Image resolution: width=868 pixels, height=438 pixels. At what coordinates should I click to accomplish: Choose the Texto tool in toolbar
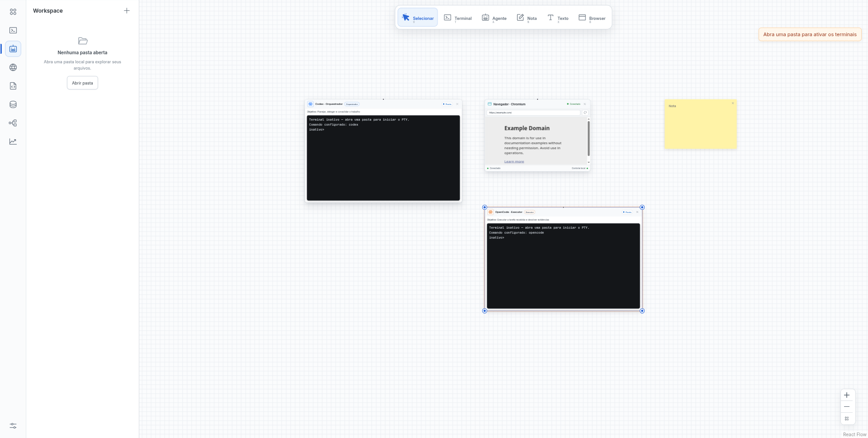point(558,18)
